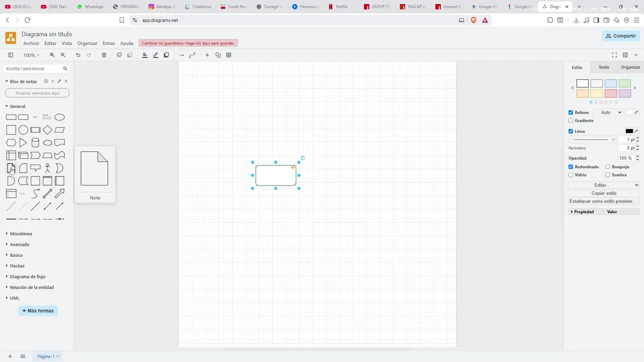Expand the Avanzado shape library
Screen dimensions: 644x362
pos(19,244)
